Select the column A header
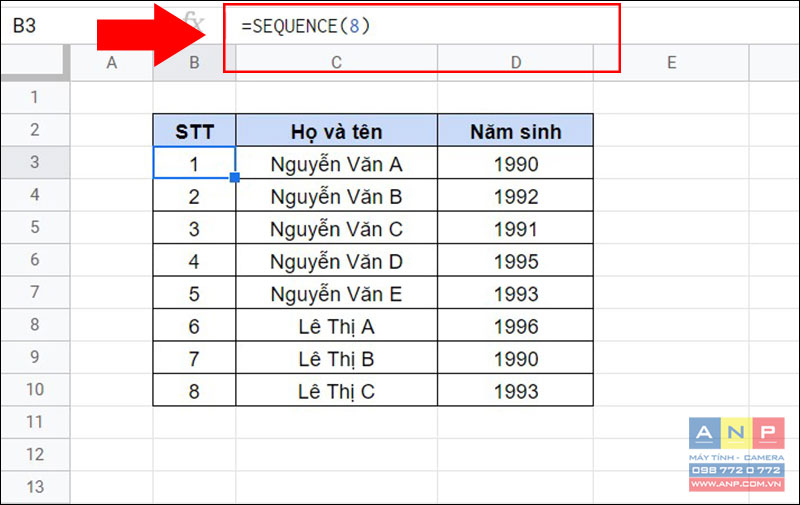800x505 pixels. [x=112, y=63]
